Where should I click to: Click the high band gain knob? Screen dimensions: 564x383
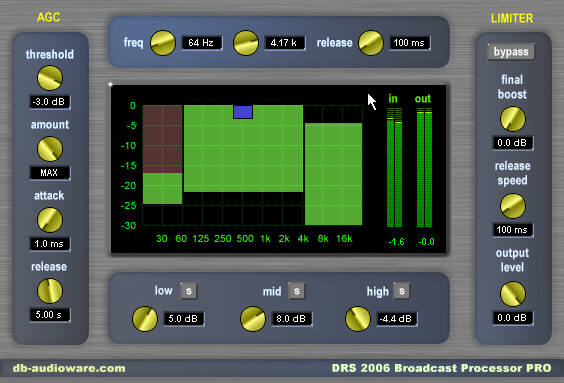[358, 319]
